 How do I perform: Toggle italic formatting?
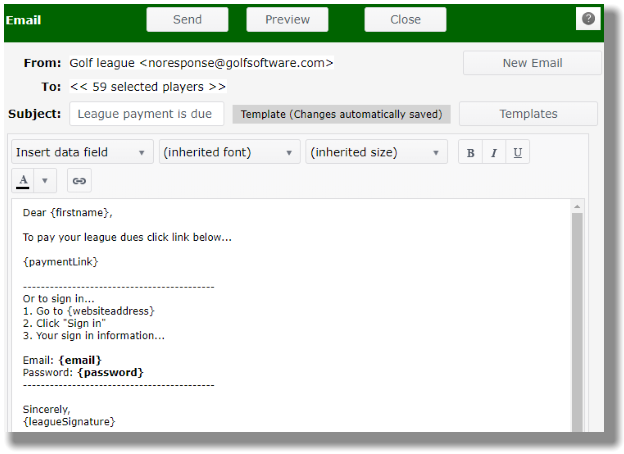click(x=494, y=153)
